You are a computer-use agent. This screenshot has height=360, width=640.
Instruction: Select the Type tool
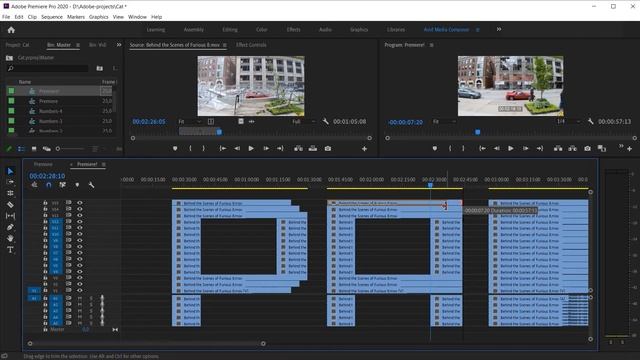pos(10,249)
